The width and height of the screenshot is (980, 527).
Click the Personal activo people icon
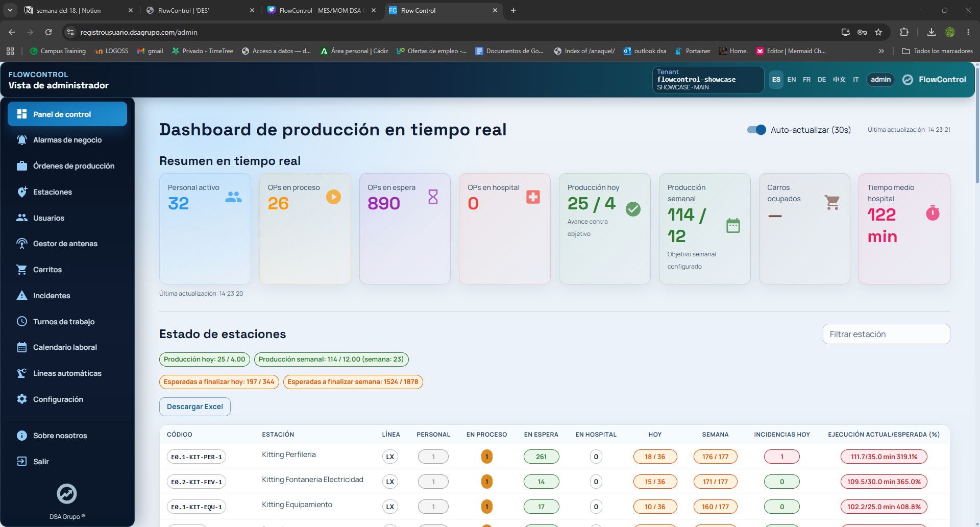(x=233, y=197)
